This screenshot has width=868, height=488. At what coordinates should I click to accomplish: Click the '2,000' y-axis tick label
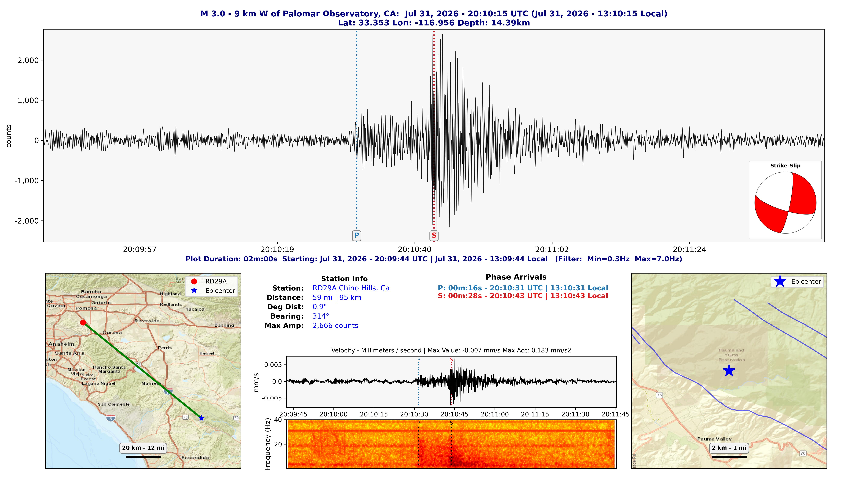(x=28, y=60)
